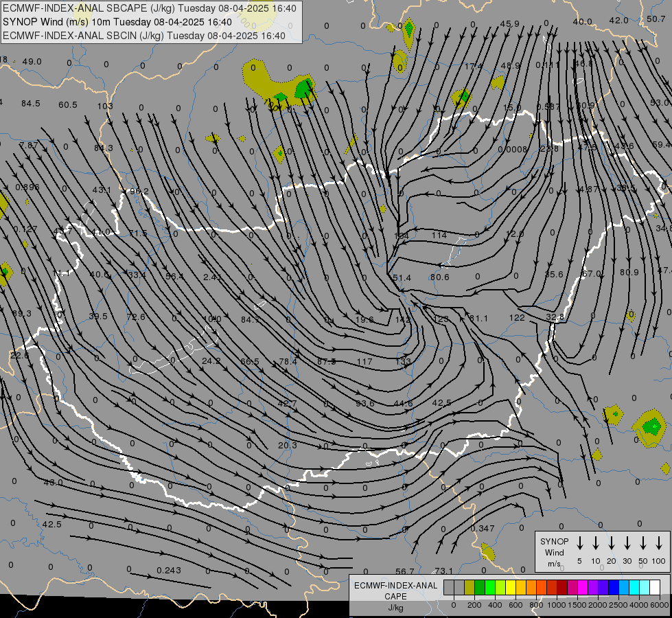Click the map value 72.6
This screenshot has width=672, height=618.
[136, 317]
